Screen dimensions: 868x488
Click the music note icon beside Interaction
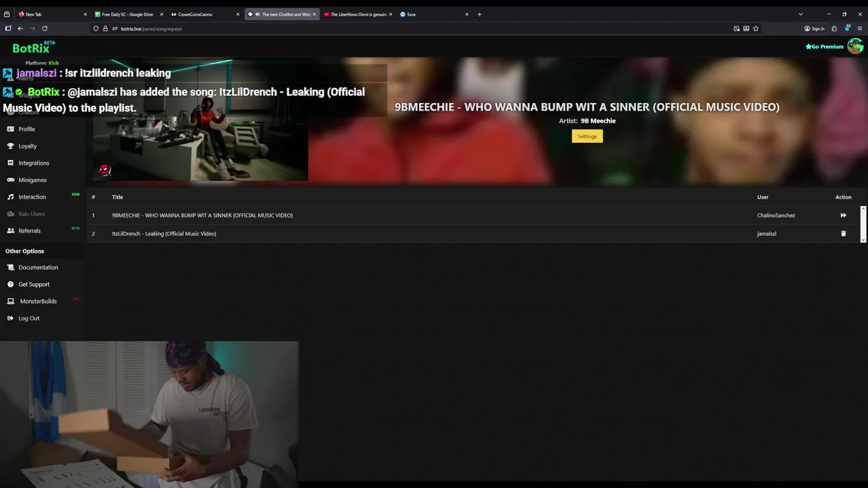(10, 197)
